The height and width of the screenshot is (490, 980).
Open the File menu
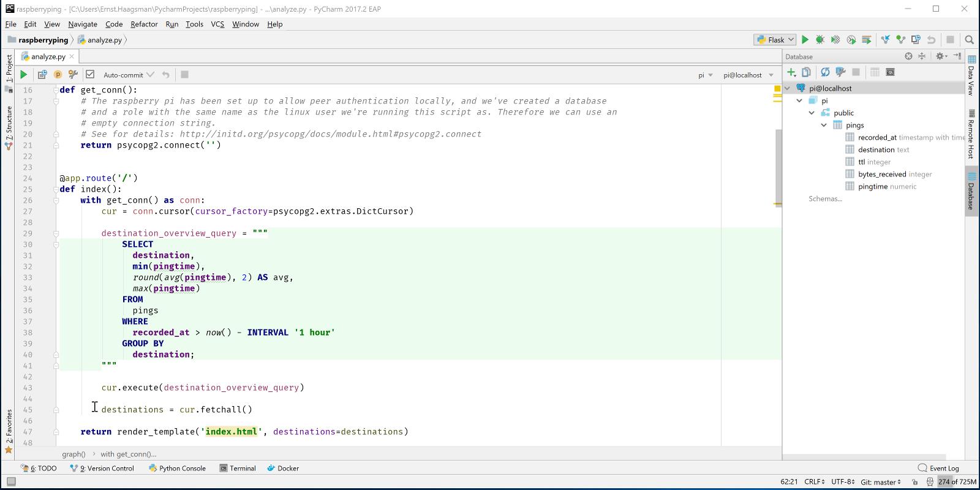tap(10, 24)
